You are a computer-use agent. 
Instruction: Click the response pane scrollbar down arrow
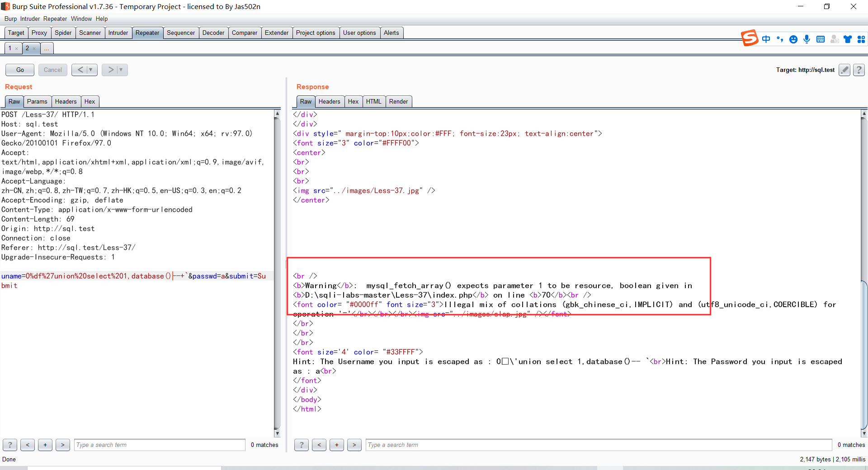pos(864,433)
